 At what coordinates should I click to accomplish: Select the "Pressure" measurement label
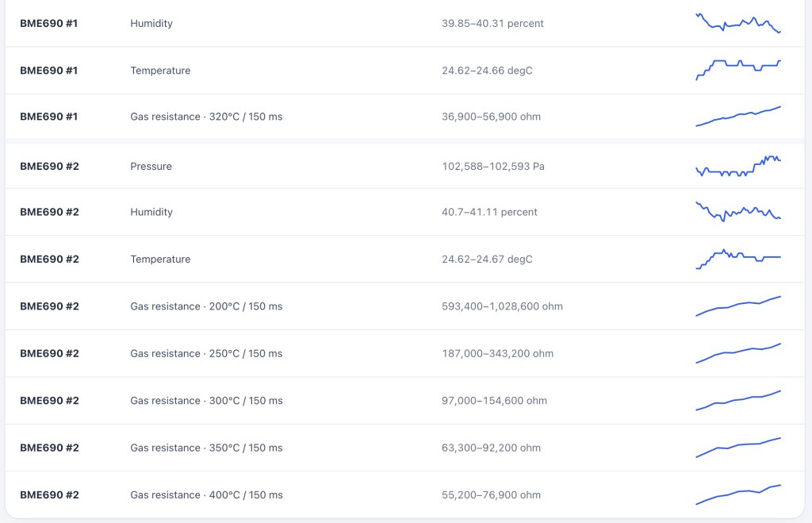(151, 167)
